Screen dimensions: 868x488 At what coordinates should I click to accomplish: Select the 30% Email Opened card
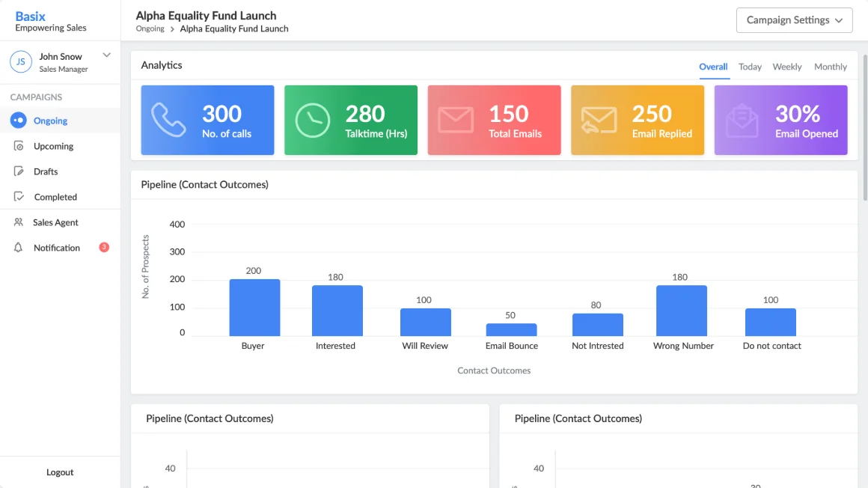pos(781,120)
